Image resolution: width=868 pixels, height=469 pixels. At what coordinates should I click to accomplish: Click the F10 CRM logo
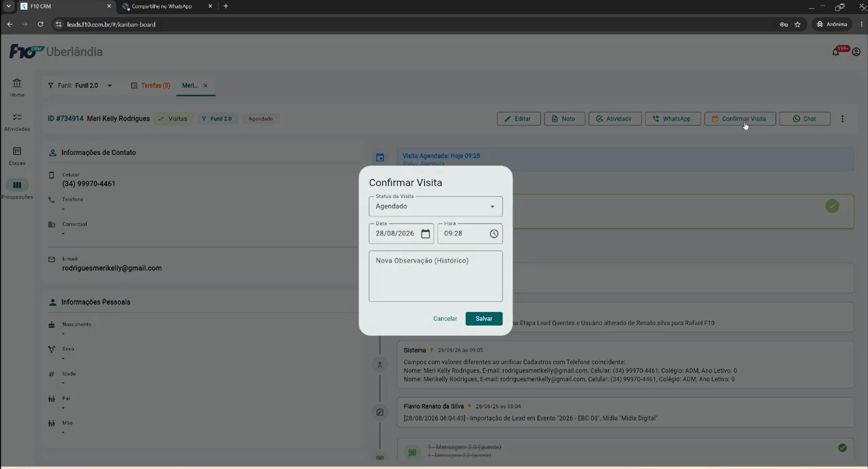click(x=26, y=51)
